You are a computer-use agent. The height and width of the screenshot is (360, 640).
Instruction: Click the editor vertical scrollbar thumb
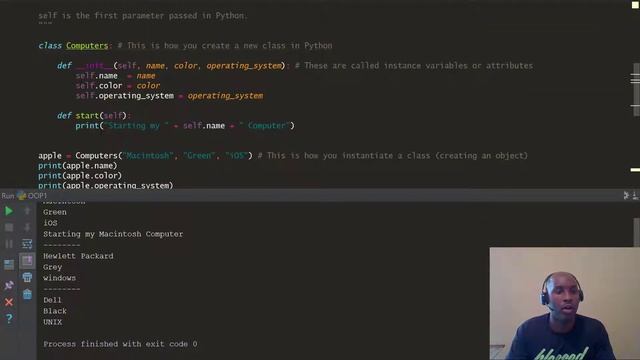tap(636, 90)
